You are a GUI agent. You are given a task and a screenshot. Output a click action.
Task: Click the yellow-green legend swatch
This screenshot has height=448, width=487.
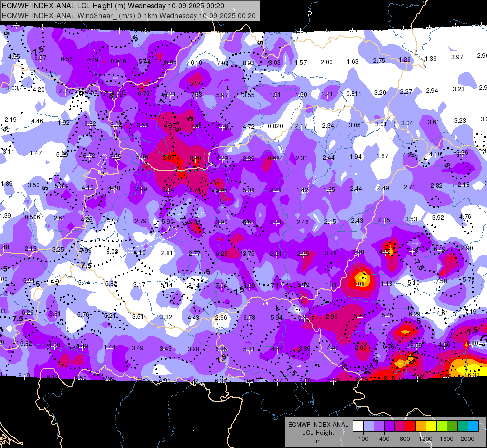[x=442, y=426]
